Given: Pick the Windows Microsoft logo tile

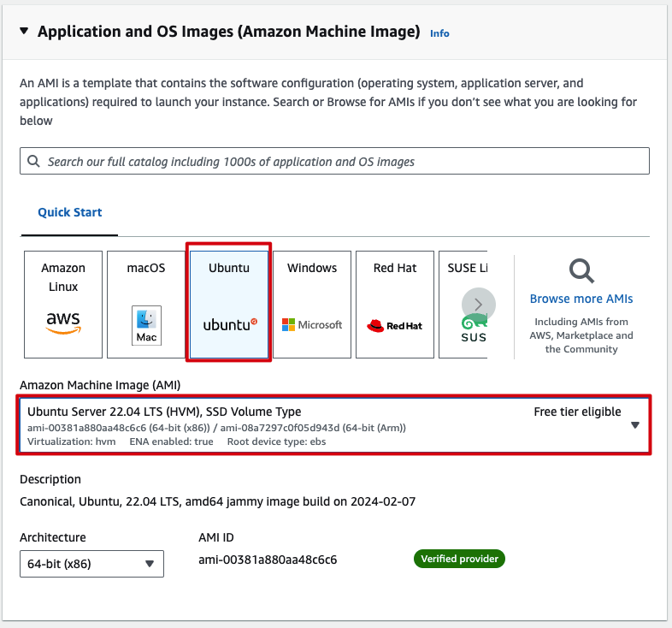Looking at the screenshot, I should [312, 304].
